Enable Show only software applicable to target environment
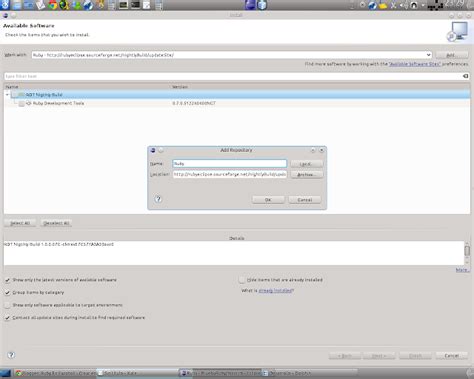This screenshot has height=379, width=474. [7, 305]
